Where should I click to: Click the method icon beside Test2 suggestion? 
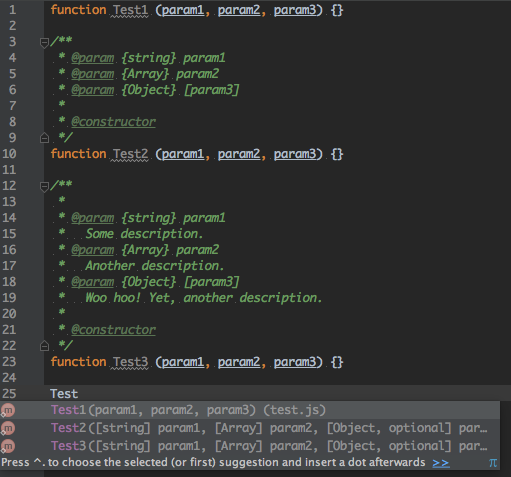[8, 428]
